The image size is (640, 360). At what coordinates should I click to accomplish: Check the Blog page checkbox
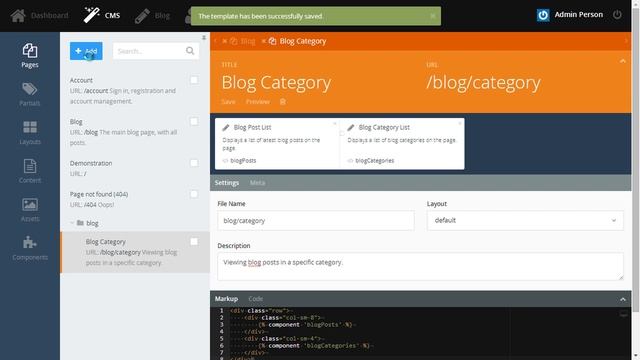click(x=194, y=122)
